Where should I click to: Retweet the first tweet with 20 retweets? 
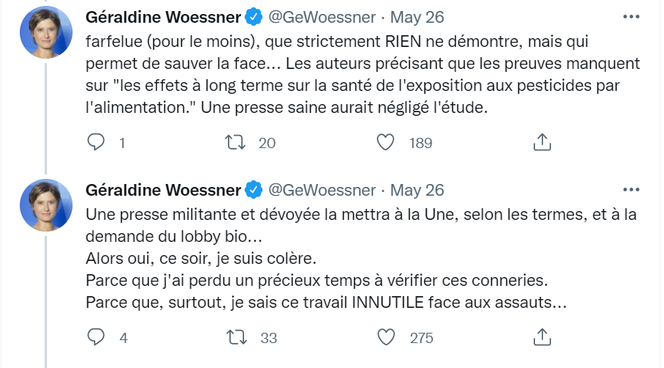(x=235, y=142)
